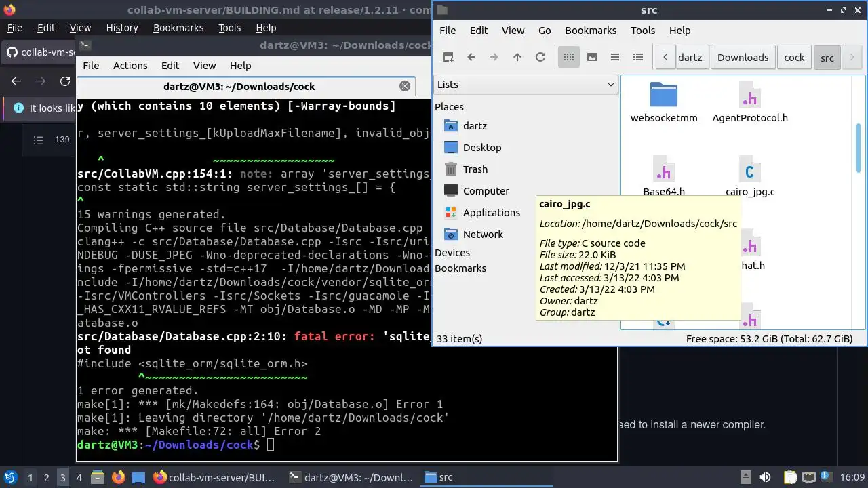This screenshot has height=488, width=868.
Task: Launch Firefox from taskbar quicklaunch
Action: click(x=118, y=477)
